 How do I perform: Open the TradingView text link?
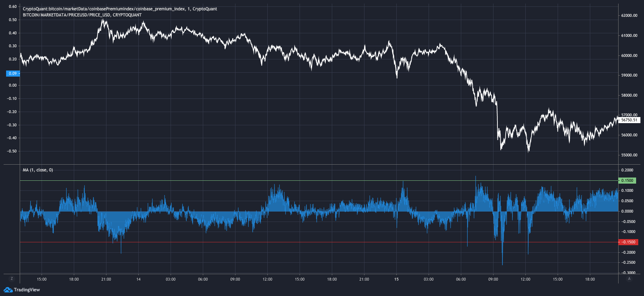tap(27, 290)
